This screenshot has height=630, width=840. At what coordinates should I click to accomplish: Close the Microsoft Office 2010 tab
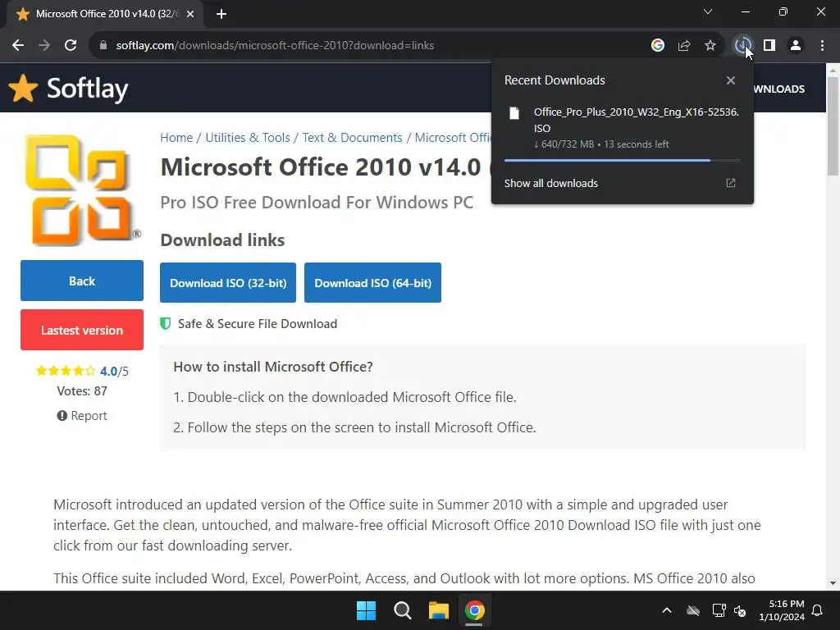pyautogui.click(x=190, y=14)
